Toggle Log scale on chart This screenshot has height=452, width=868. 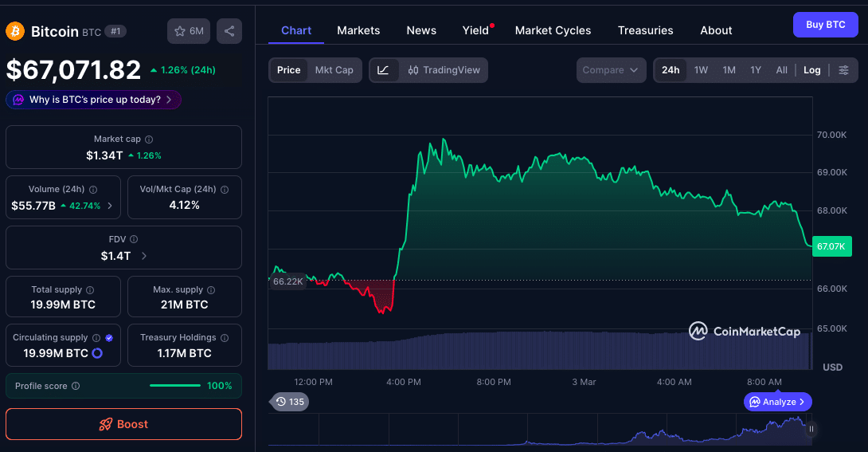click(811, 70)
